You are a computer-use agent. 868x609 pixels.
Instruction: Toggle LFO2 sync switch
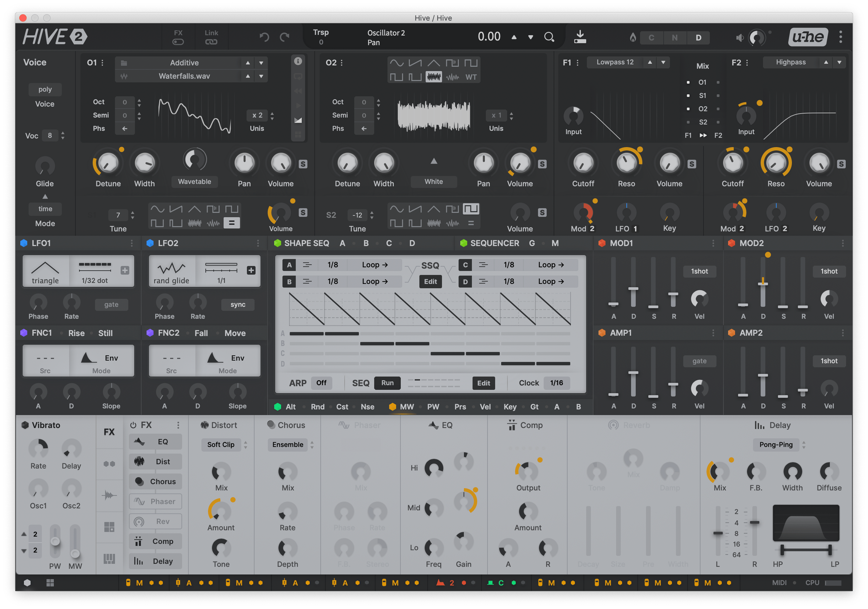pyautogui.click(x=238, y=304)
